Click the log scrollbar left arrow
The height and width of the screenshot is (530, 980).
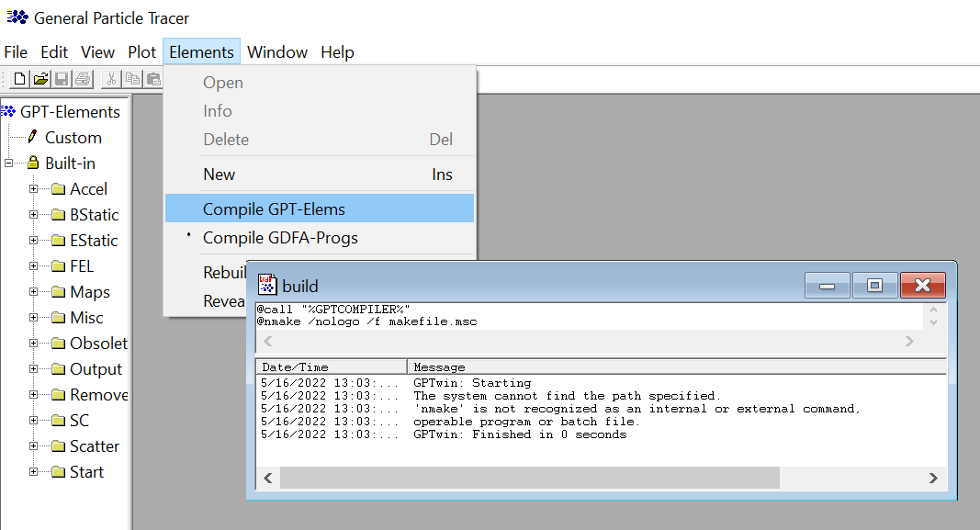coord(268,479)
